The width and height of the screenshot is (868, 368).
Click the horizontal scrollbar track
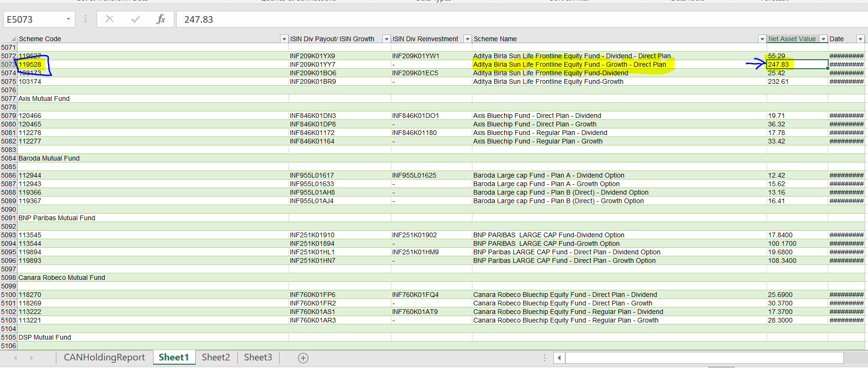pyautogui.click(x=704, y=358)
